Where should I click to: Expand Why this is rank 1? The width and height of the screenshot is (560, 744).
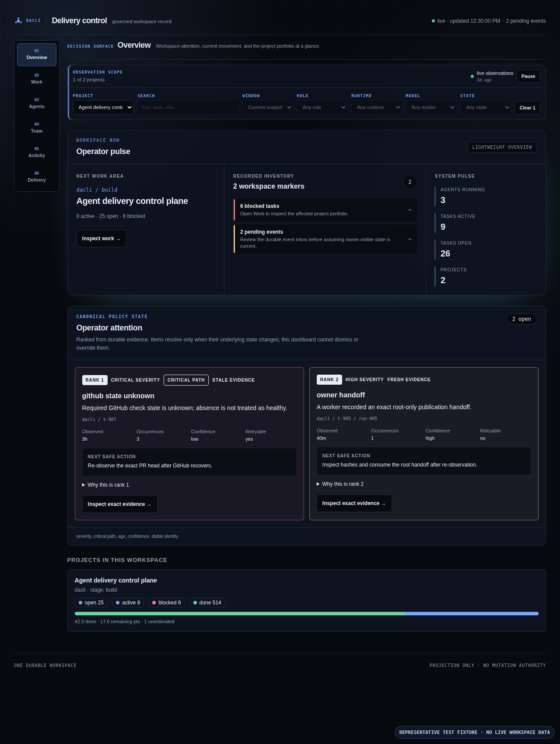pyautogui.click(x=105, y=485)
